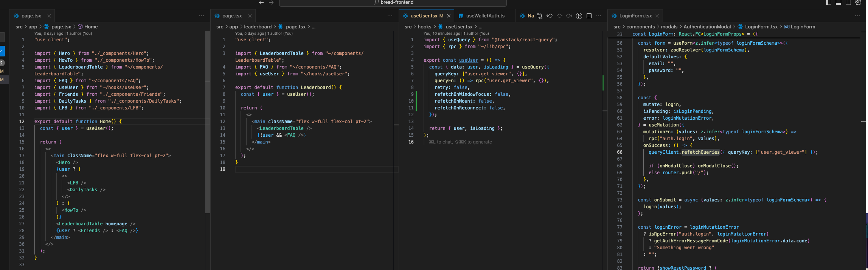The width and height of the screenshot is (868, 270).
Task: Toggle the secondary sidebar layout button
Action: pyautogui.click(x=848, y=3)
